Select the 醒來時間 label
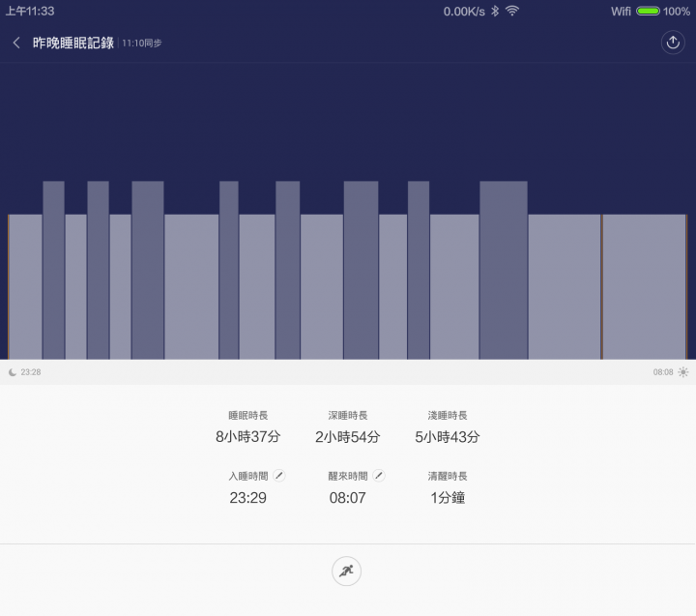 [x=348, y=476]
